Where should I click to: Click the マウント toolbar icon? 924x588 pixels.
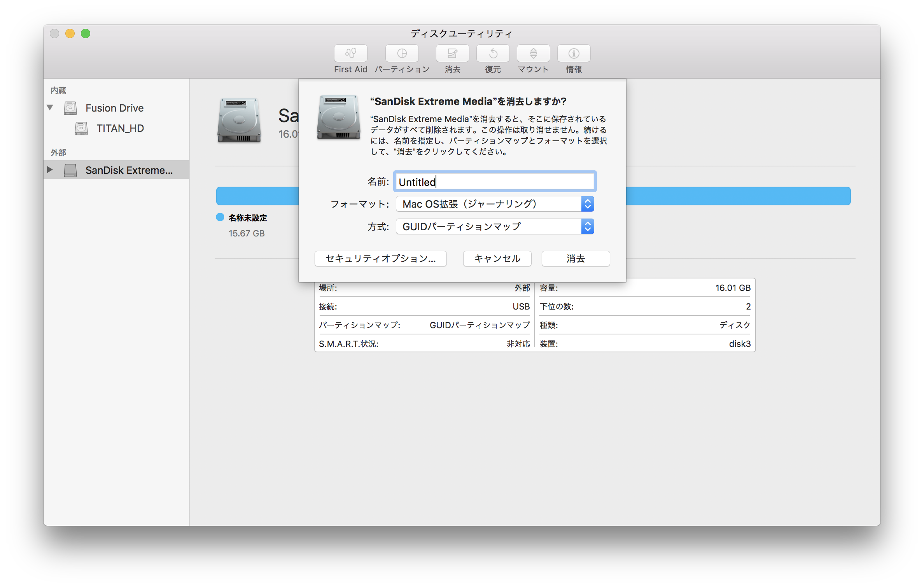[x=533, y=53]
